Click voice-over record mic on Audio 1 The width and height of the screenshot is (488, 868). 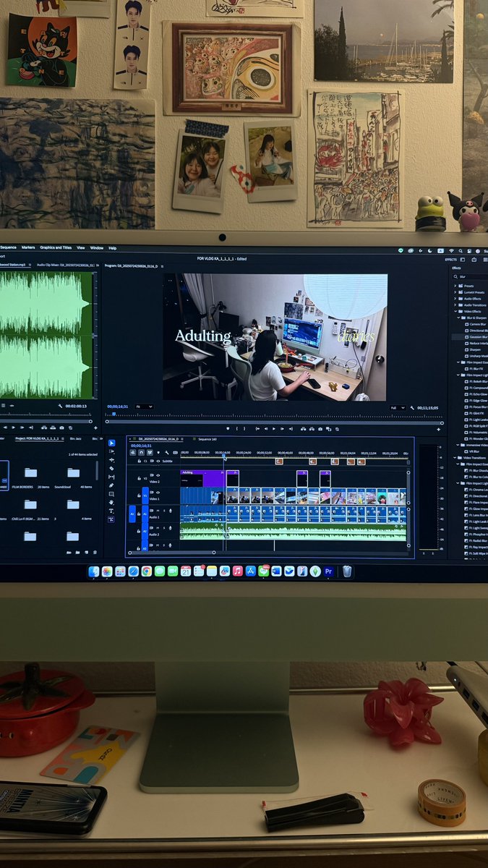click(x=171, y=511)
